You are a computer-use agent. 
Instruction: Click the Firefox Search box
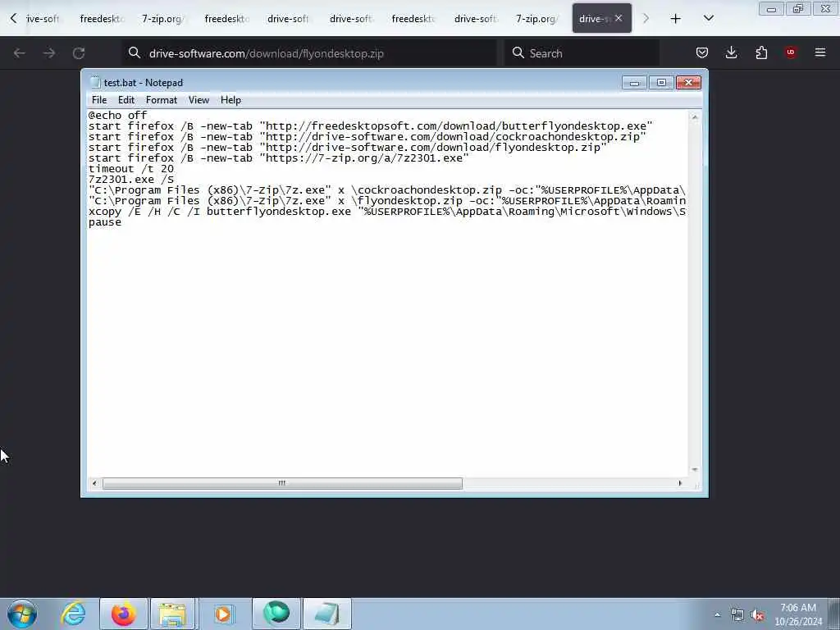582,53
